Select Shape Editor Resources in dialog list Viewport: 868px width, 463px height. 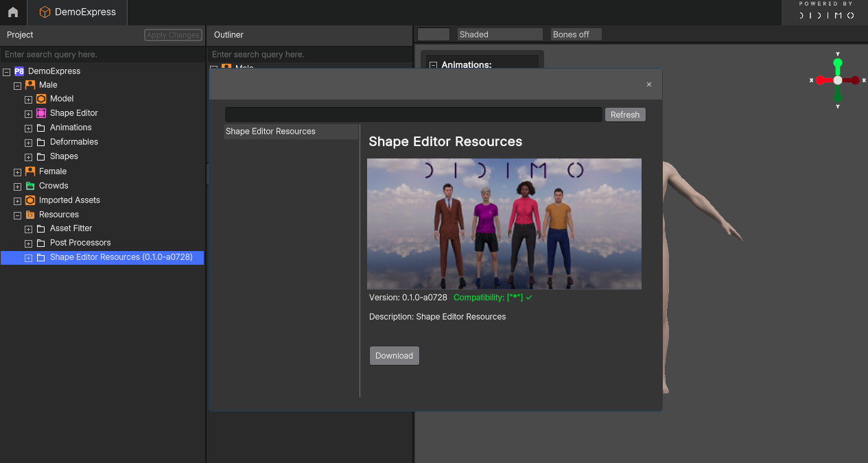292,132
